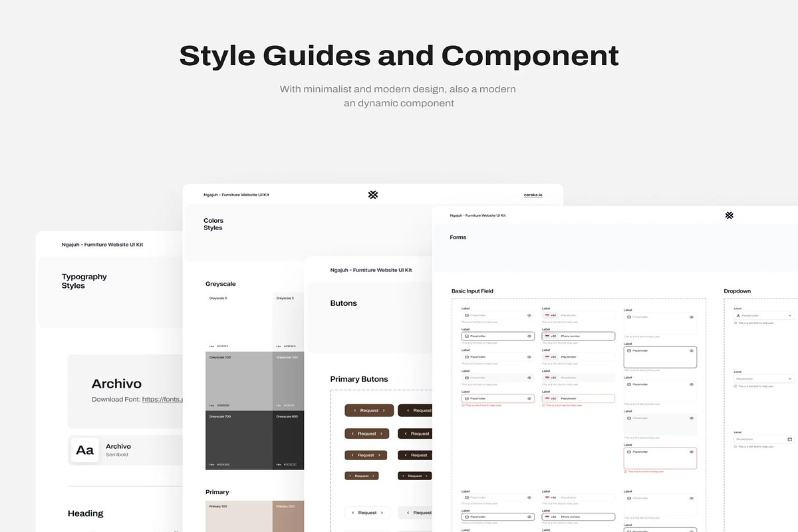This screenshot has height=532, width=798.
Task: Open the second Placeholder dropdown chevron
Action: (790, 379)
